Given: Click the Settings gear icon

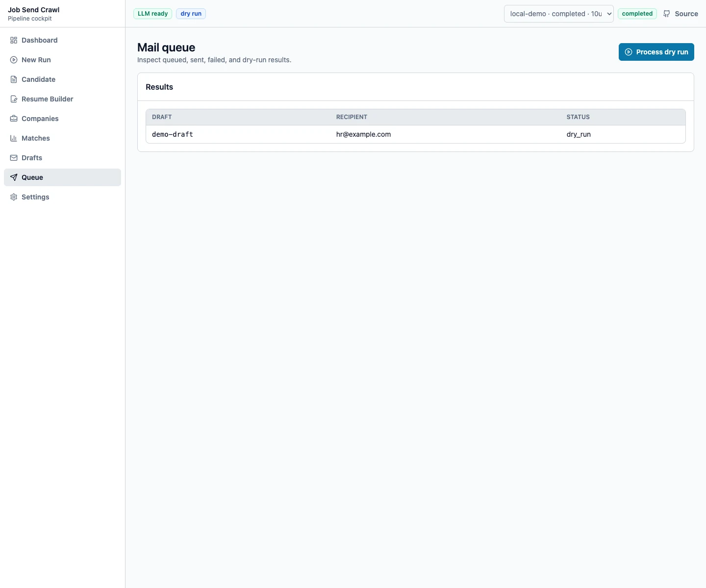Looking at the screenshot, I should tap(14, 197).
